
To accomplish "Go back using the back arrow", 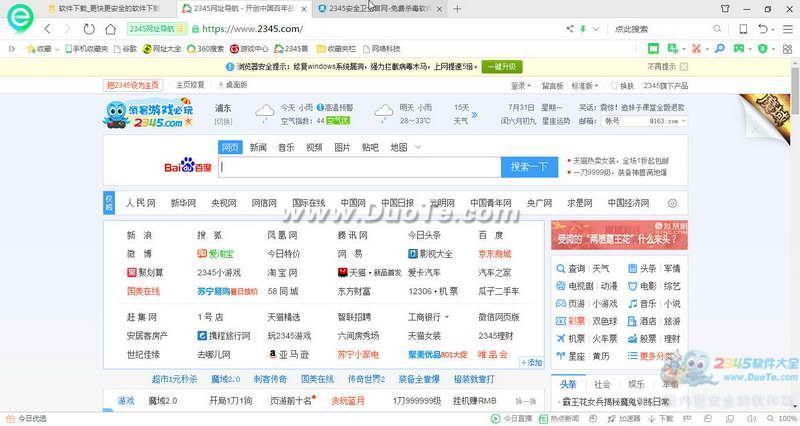I will pos(47,29).
